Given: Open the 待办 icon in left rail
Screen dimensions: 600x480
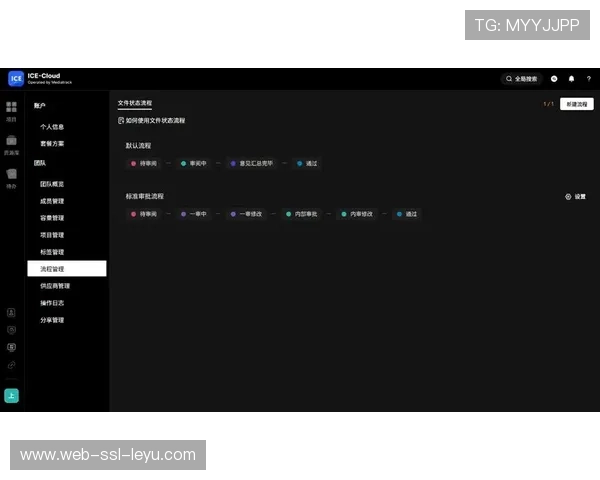Looking at the screenshot, I should pos(11,178).
